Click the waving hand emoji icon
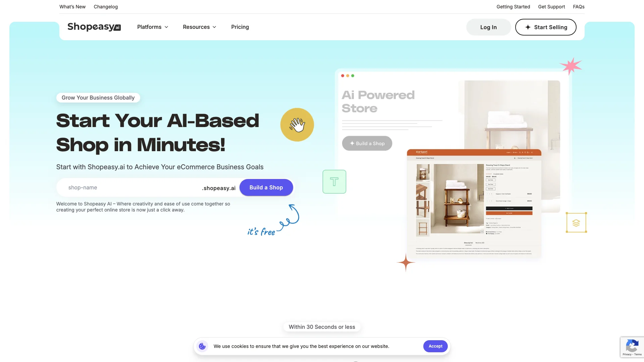This screenshot has width=644, height=362. click(x=297, y=125)
